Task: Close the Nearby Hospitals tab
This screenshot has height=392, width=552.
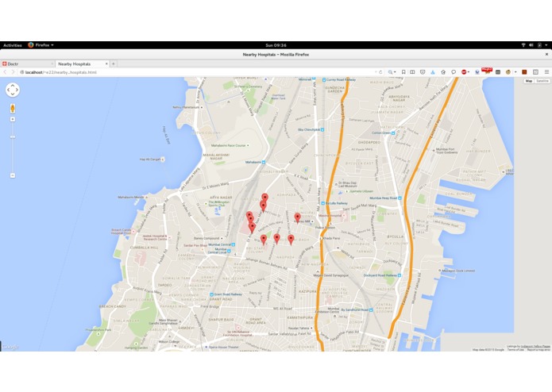Action: point(106,64)
